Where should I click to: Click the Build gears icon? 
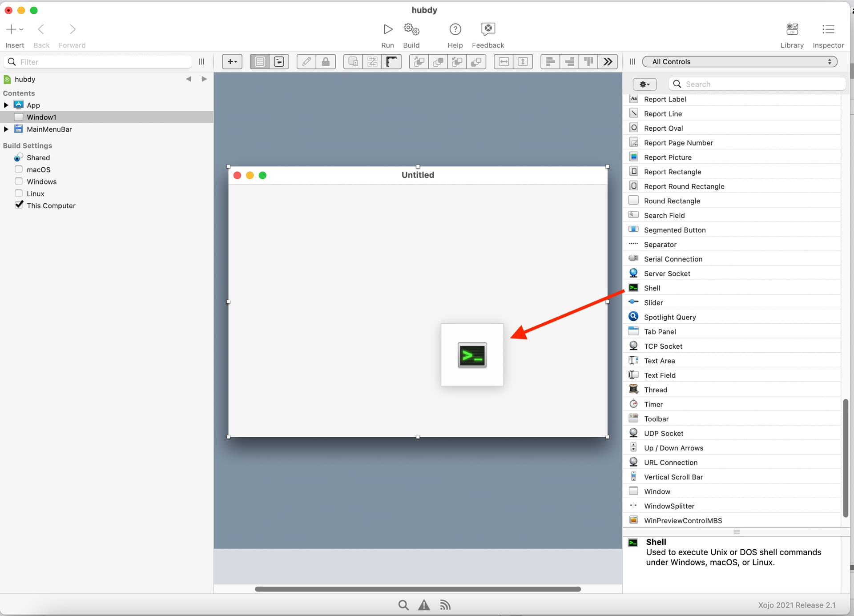pos(411,29)
